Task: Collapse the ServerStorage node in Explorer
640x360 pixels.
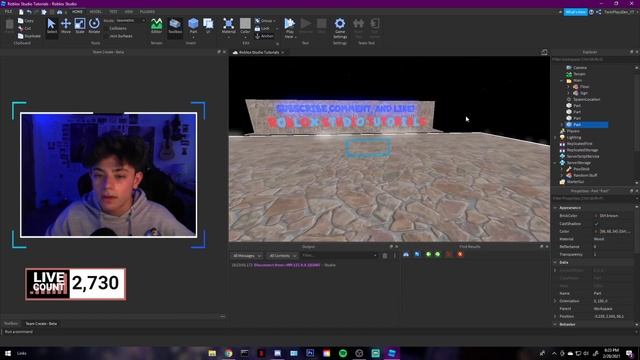Action: (x=555, y=163)
